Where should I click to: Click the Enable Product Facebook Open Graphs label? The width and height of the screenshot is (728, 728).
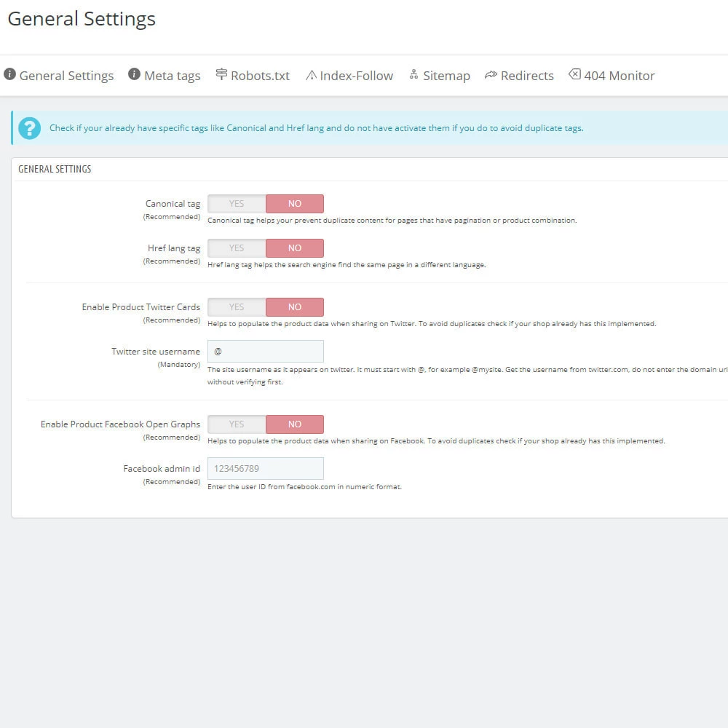pos(120,424)
